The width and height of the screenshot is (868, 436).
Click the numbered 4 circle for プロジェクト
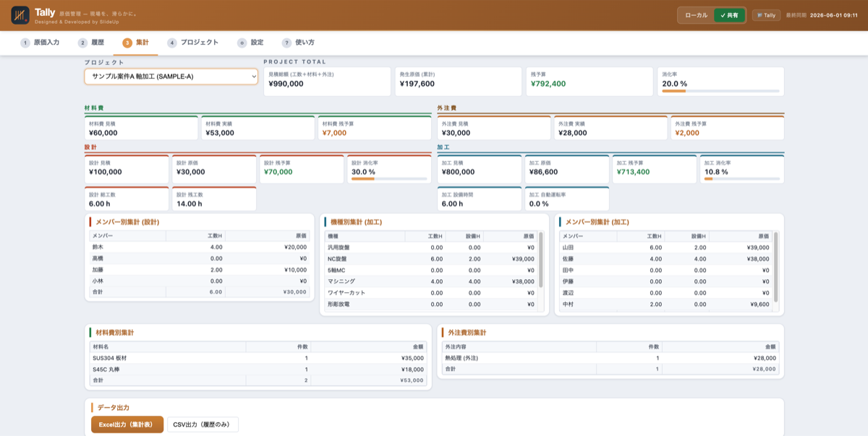(172, 43)
